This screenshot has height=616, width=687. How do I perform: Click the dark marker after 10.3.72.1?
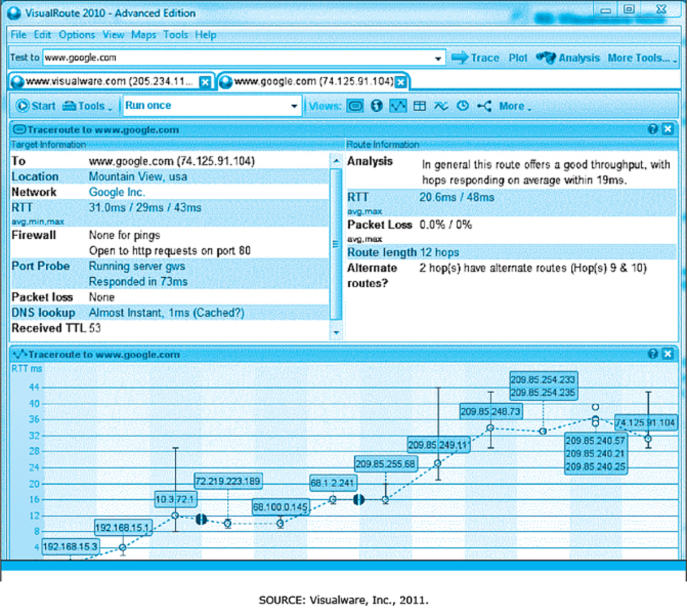point(201,519)
